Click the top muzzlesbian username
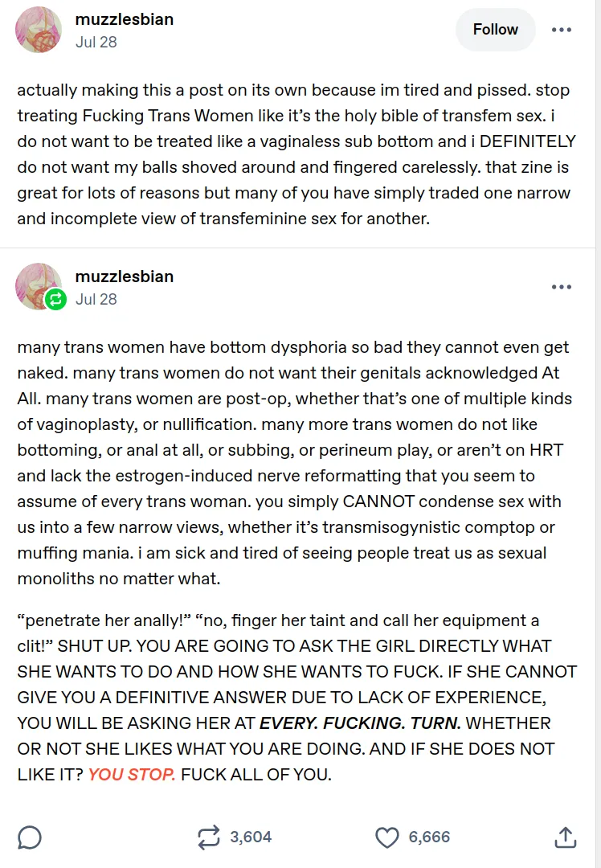The image size is (601, 868). 125,19
